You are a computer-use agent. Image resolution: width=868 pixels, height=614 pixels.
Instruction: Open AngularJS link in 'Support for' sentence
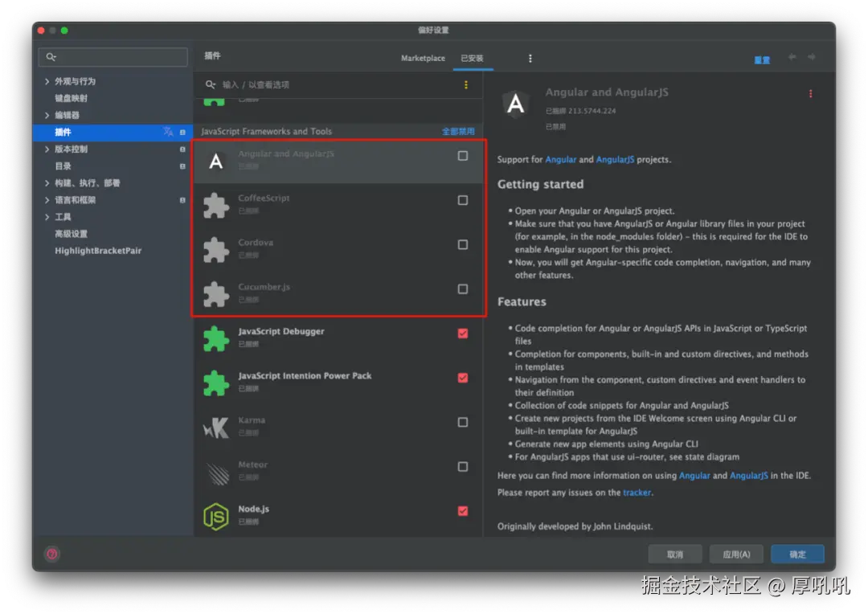click(x=615, y=159)
